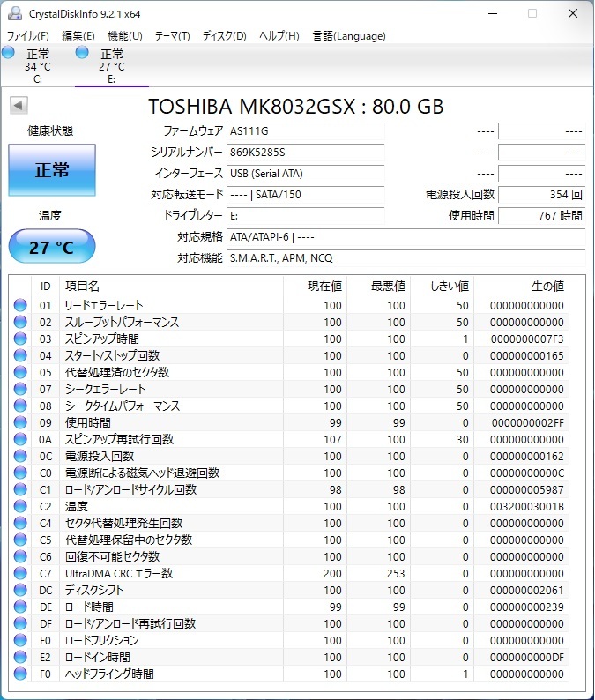The image size is (595, 700).
Task: Click raw value 0000000007F3 in スピンアップ時間 row
Action: [x=527, y=339]
